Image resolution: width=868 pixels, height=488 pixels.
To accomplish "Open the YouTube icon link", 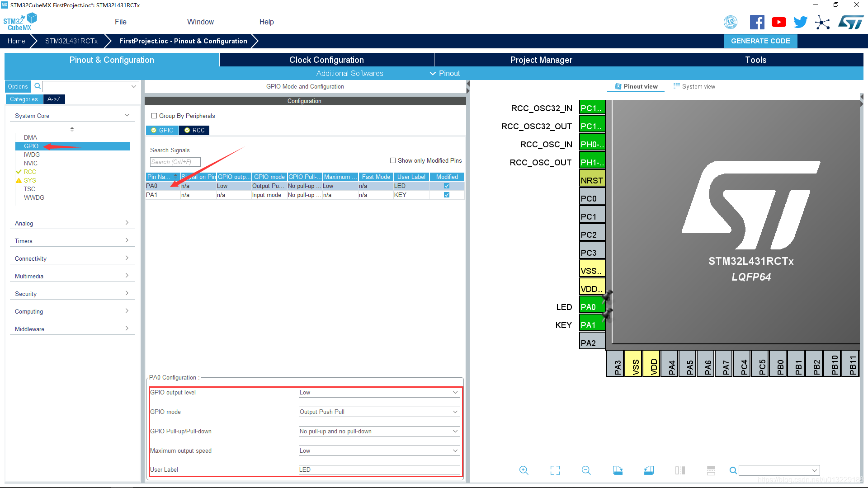I will 779,22.
